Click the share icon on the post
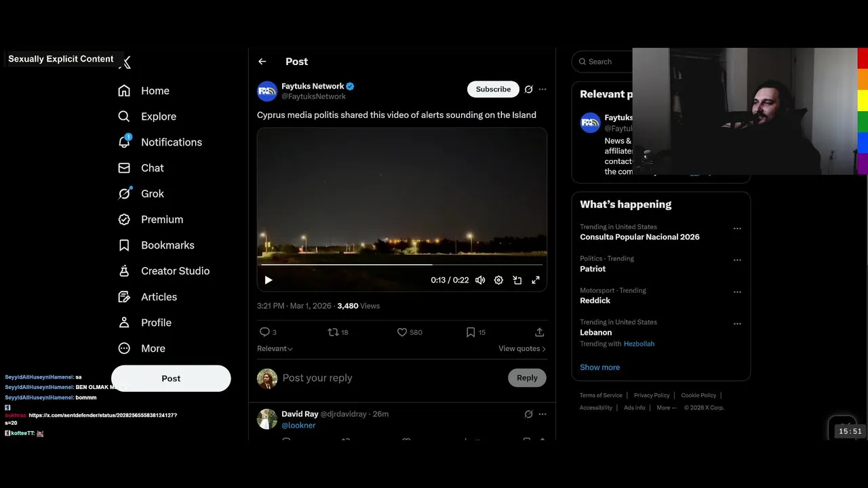The height and width of the screenshot is (488, 868). pos(540,332)
